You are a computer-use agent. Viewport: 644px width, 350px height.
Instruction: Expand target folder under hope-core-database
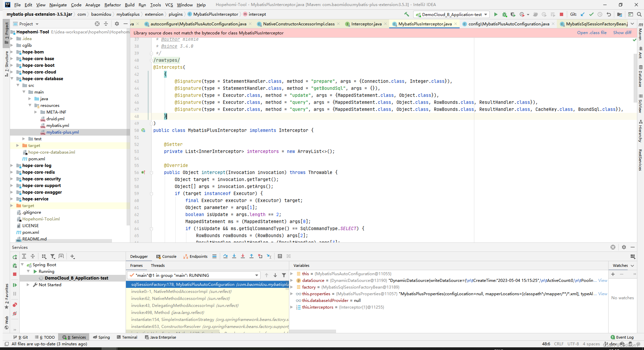[x=18, y=145]
